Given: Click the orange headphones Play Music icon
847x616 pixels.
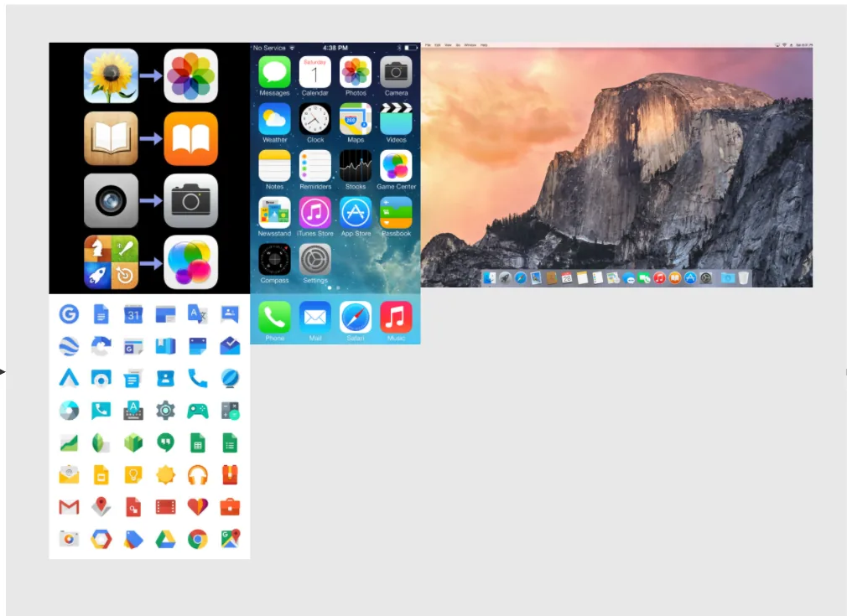Looking at the screenshot, I should tap(197, 475).
